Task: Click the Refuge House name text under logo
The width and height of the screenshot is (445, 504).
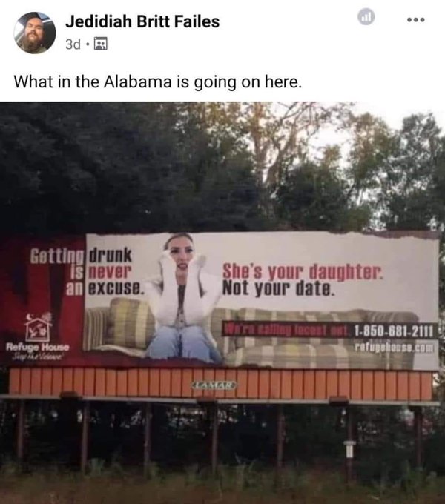Action: (x=38, y=347)
